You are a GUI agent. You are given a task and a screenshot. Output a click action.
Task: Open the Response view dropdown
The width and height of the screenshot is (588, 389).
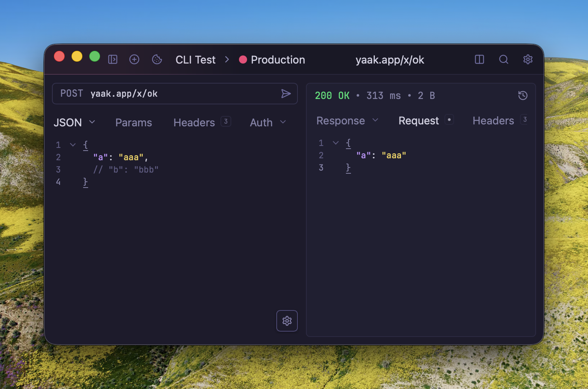[347, 121]
